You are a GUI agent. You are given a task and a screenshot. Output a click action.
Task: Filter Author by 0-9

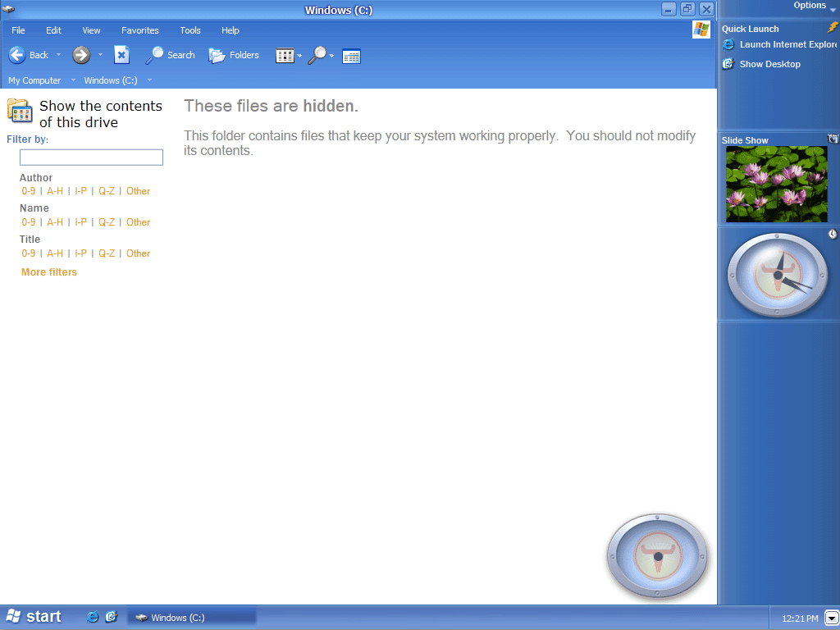click(29, 191)
